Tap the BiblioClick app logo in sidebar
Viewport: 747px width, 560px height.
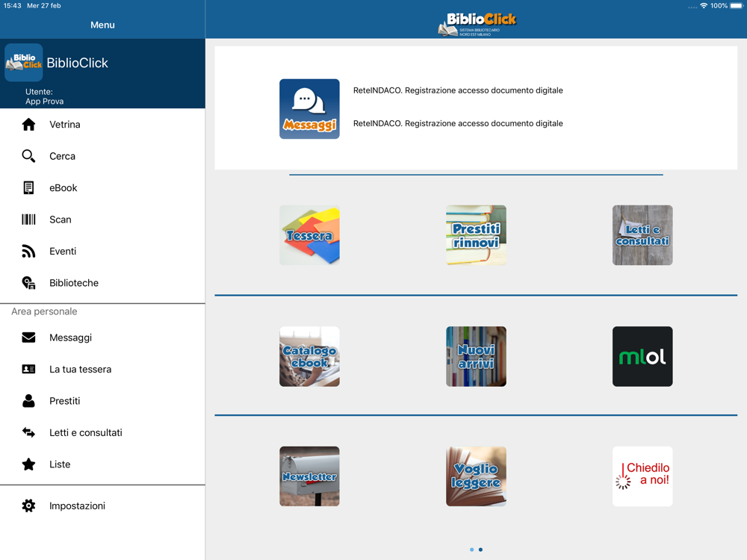pyautogui.click(x=24, y=63)
